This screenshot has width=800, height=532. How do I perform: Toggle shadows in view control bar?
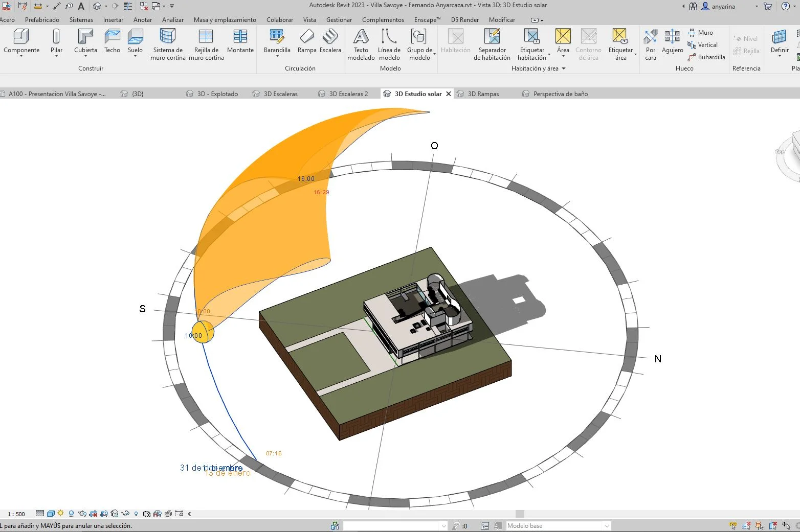tap(71, 514)
